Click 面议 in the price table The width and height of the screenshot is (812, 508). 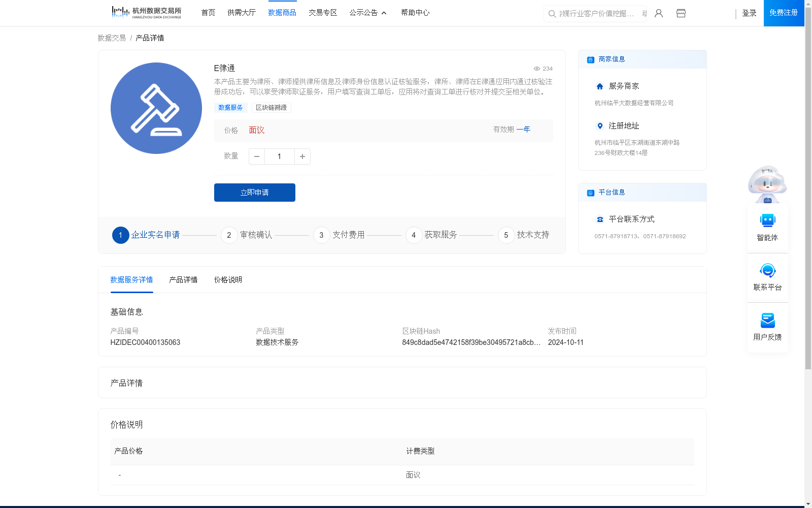click(x=413, y=475)
